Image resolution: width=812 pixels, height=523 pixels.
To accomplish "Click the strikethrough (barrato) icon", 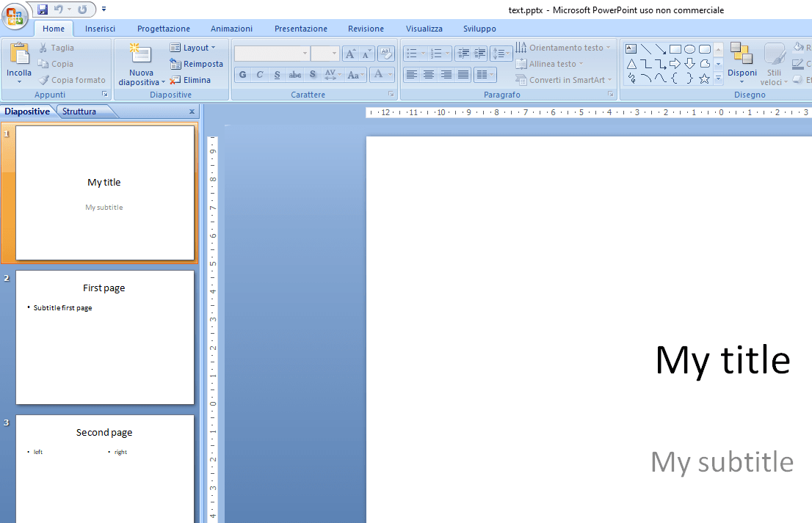I will click(x=294, y=74).
